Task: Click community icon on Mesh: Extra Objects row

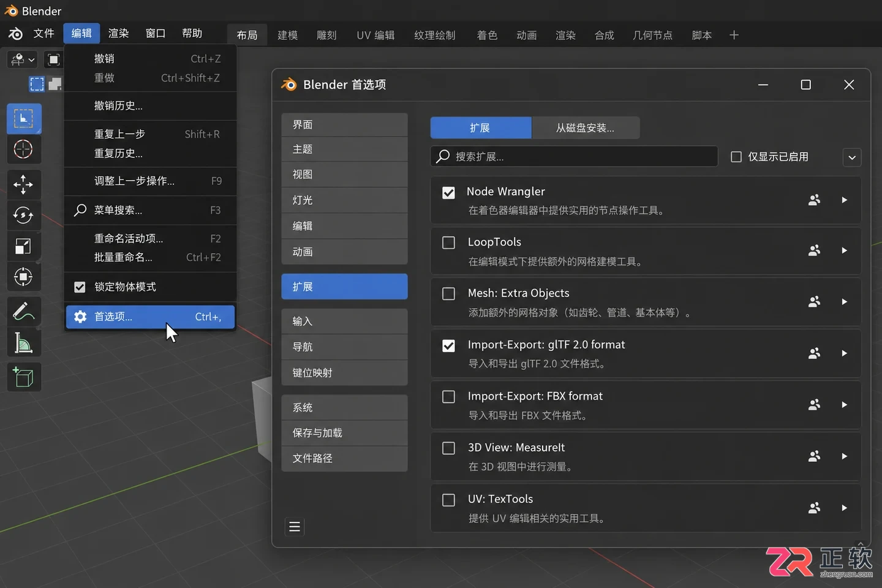Action: coord(814,302)
